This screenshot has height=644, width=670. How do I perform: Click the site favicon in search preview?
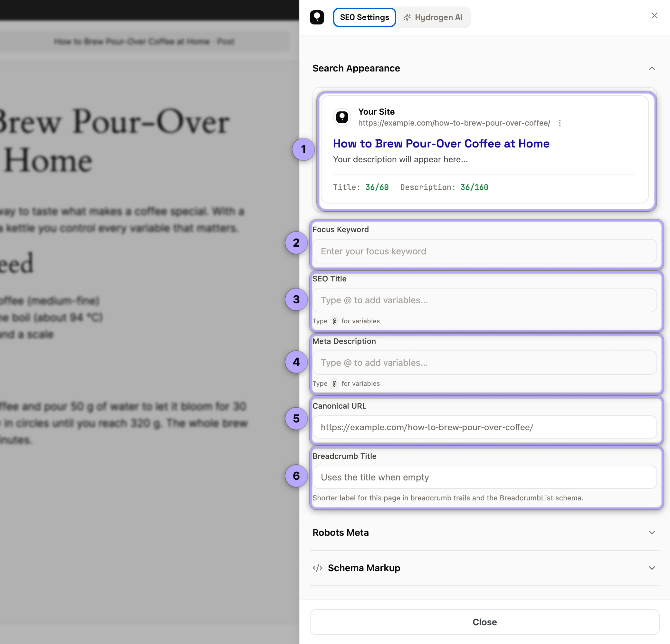coord(342,117)
